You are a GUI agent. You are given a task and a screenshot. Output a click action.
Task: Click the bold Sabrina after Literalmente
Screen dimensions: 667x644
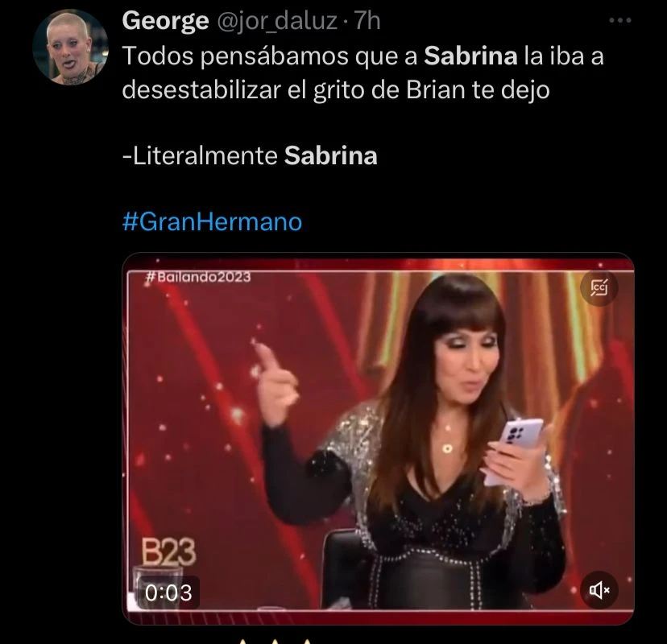pyautogui.click(x=330, y=155)
